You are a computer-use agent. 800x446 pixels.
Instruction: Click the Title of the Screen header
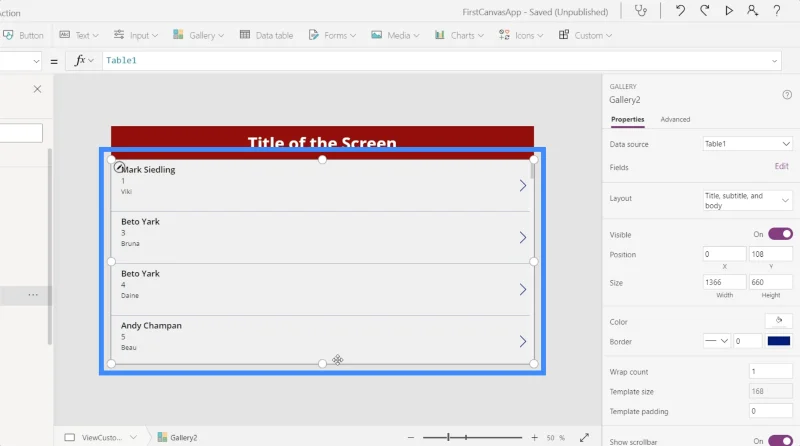click(322, 142)
